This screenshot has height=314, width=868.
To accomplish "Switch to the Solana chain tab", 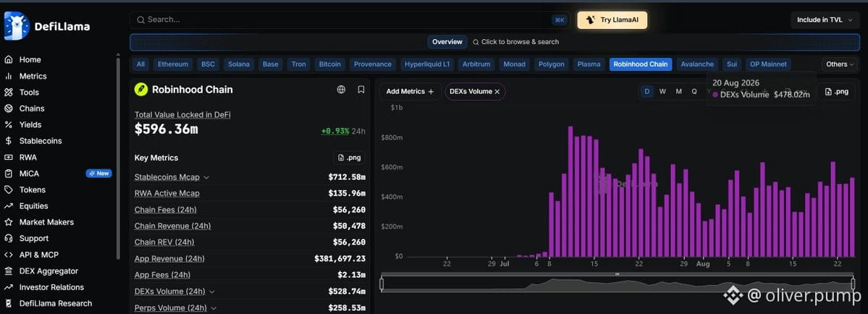I will (x=239, y=64).
